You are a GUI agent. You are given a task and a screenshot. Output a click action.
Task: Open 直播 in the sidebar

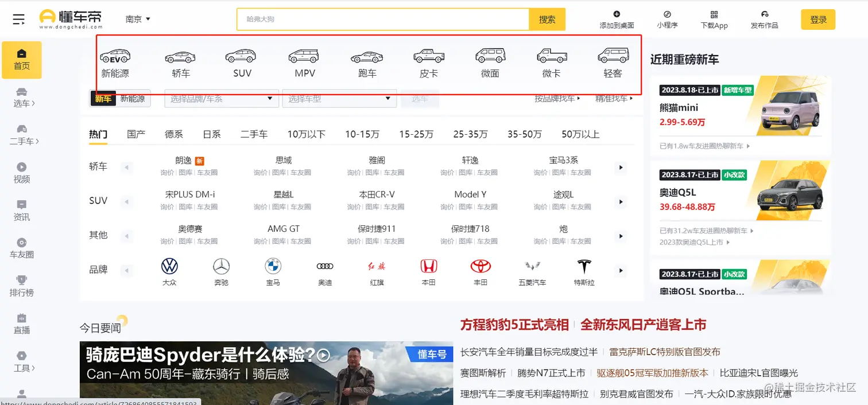point(22,324)
